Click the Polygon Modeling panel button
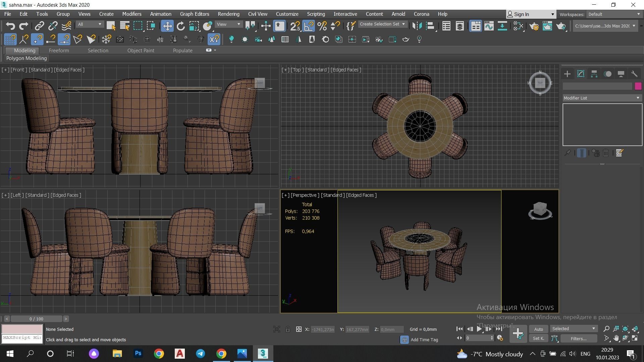The height and width of the screenshot is (362, 644). pos(26,58)
